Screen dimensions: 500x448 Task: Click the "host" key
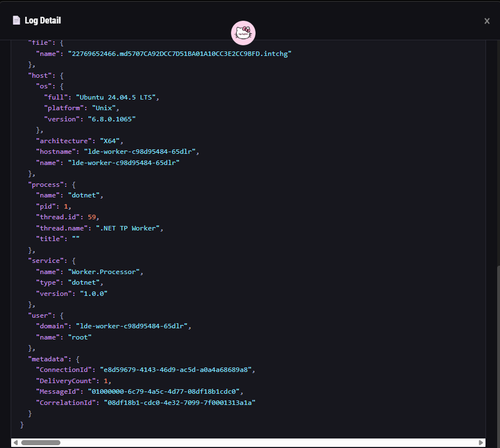(x=41, y=76)
